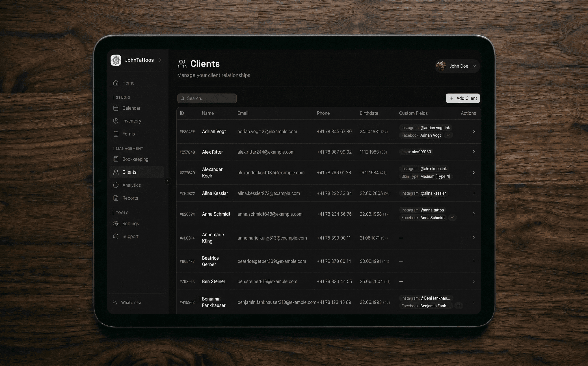This screenshot has width=588, height=366.
Task: Click the Bookkeeping ledger icon
Action: click(116, 159)
